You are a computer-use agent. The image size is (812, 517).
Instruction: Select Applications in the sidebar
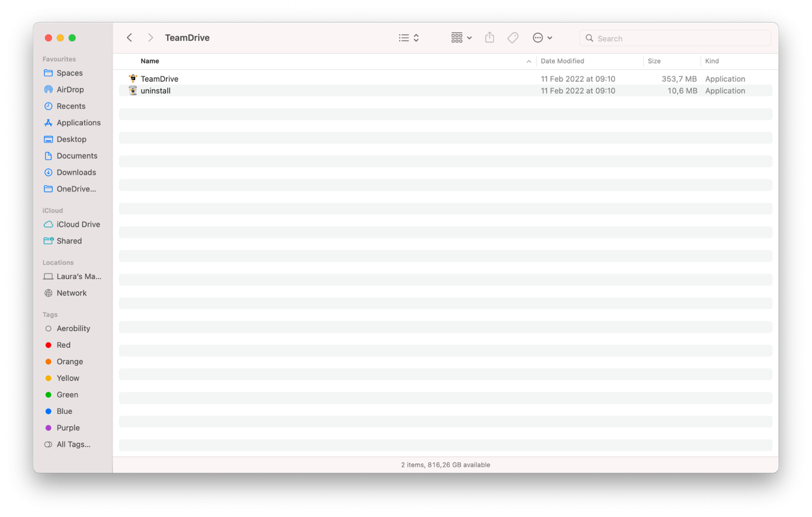pos(78,122)
